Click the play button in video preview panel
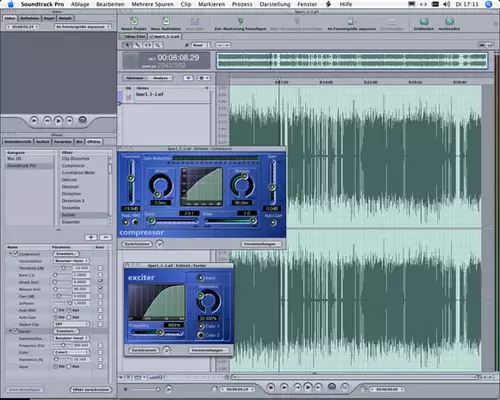 click(58, 120)
